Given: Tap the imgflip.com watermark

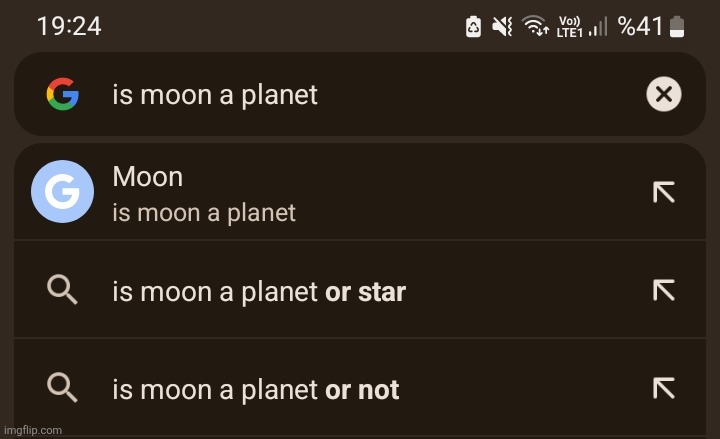Looking at the screenshot, I should click(33, 431).
